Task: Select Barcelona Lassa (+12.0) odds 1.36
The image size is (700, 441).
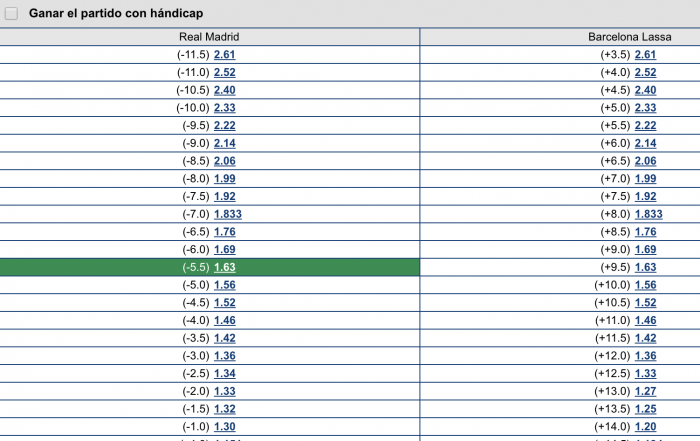Action: click(x=646, y=356)
